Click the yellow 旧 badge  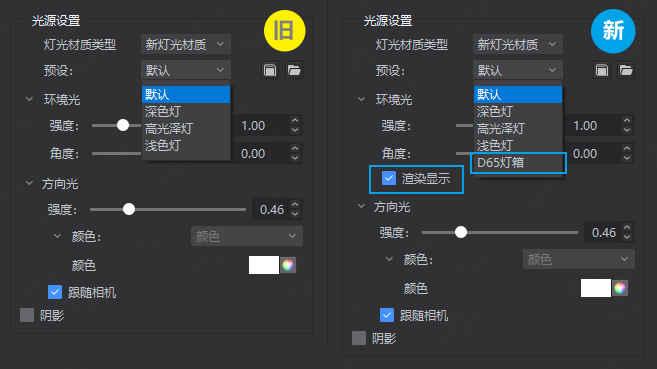coord(285,31)
